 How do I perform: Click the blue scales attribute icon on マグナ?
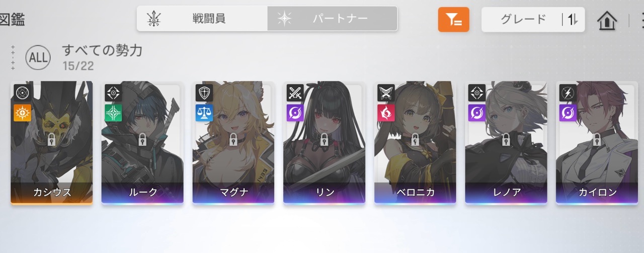point(204,113)
